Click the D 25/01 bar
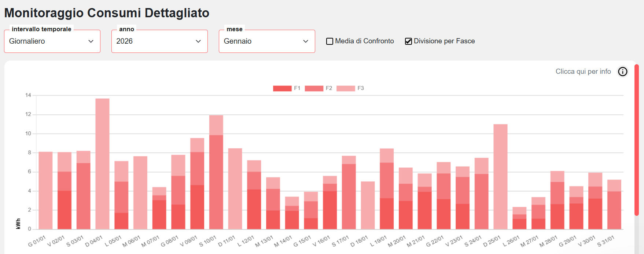 pos(500,176)
